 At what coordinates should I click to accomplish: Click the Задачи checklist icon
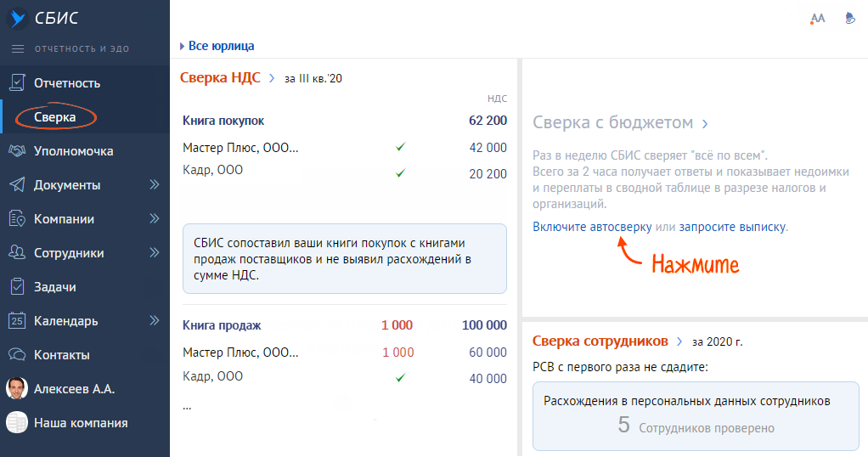point(17,287)
